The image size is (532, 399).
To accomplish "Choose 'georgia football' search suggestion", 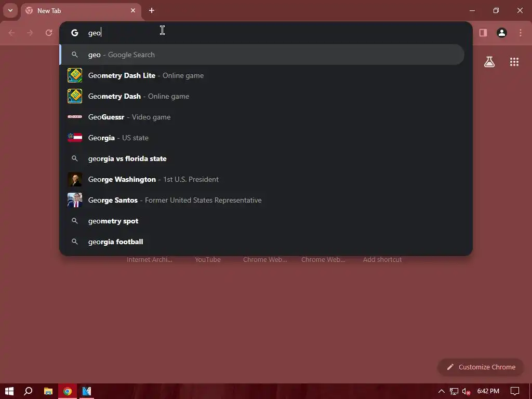I will [262, 242].
